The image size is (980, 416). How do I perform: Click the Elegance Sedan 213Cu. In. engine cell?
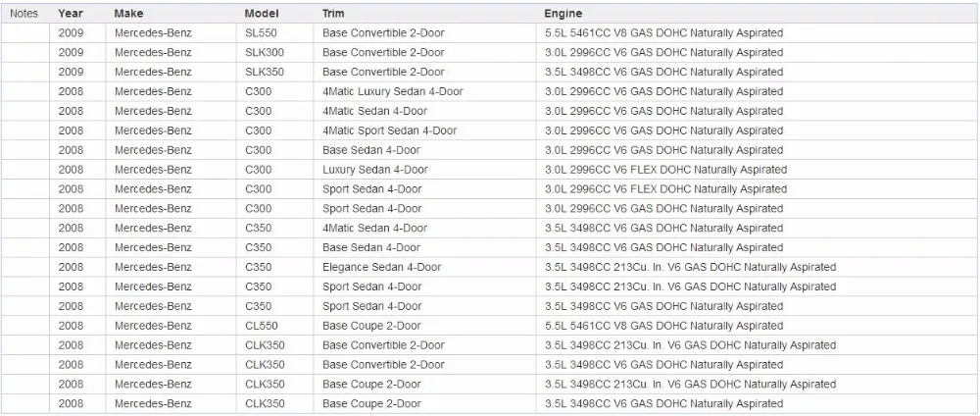[757, 267]
